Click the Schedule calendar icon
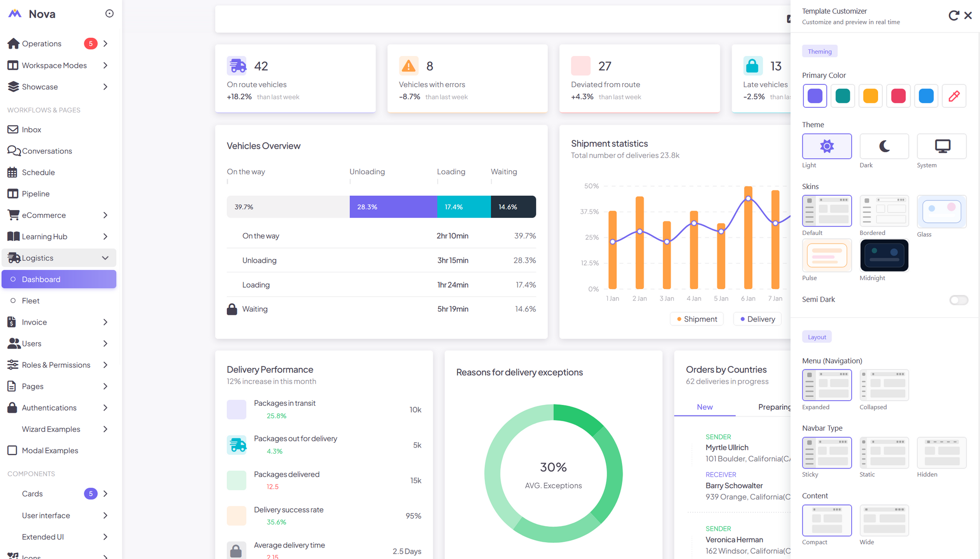Viewport: 980px width, 559px height. [12, 172]
